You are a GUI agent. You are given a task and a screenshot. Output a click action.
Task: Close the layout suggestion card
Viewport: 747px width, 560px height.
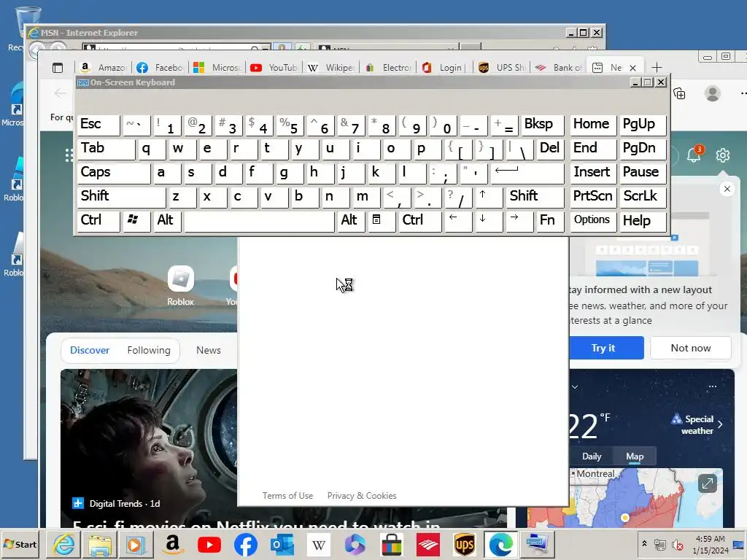tap(727, 189)
